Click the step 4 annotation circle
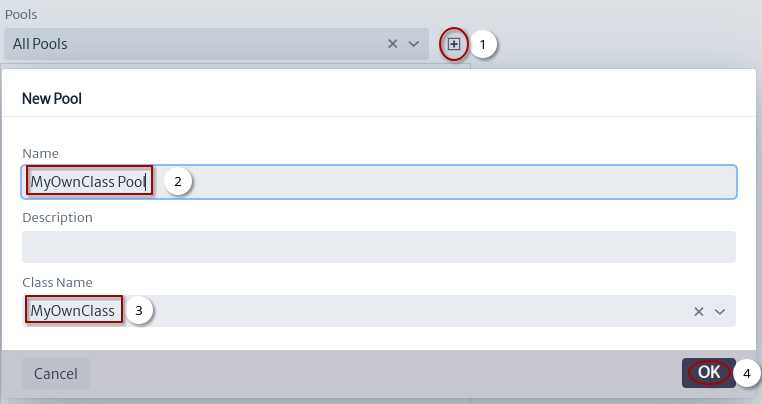 746,373
